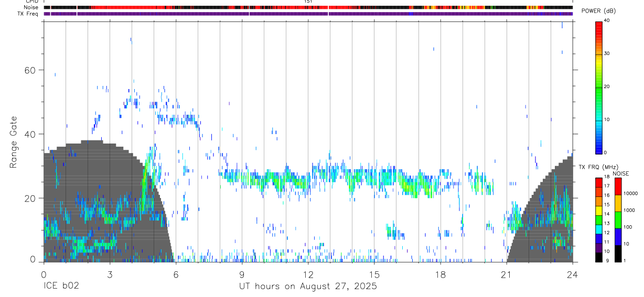
Task: Click the 6 tick on UT hours axis
Action: (x=176, y=274)
